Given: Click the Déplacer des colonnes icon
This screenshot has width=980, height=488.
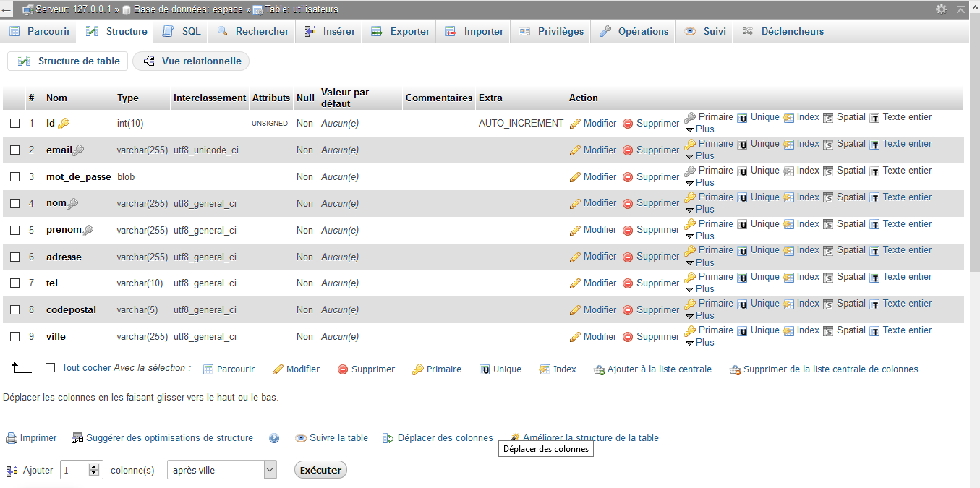Looking at the screenshot, I should [388, 438].
